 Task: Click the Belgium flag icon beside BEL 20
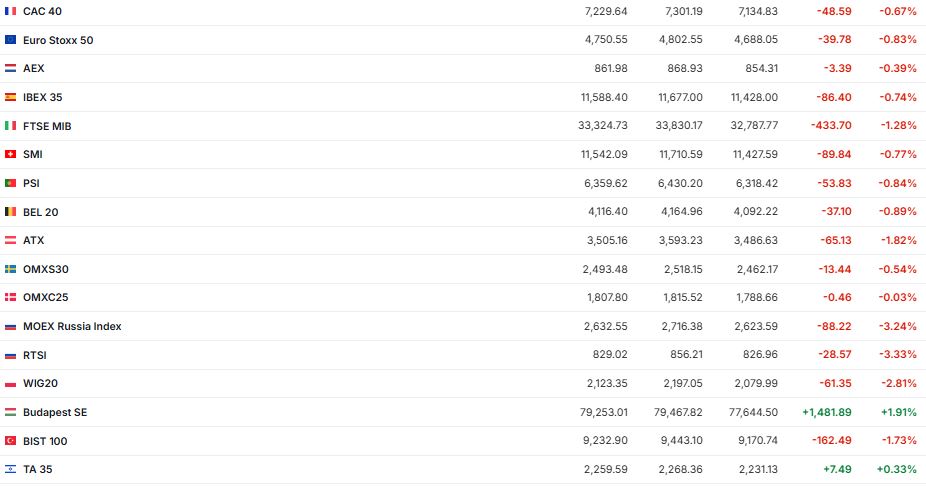tap(10, 212)
